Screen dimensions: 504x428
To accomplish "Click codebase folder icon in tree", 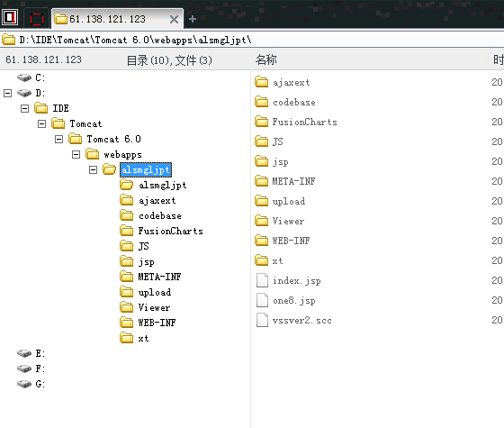I will (x=127, y=215).
